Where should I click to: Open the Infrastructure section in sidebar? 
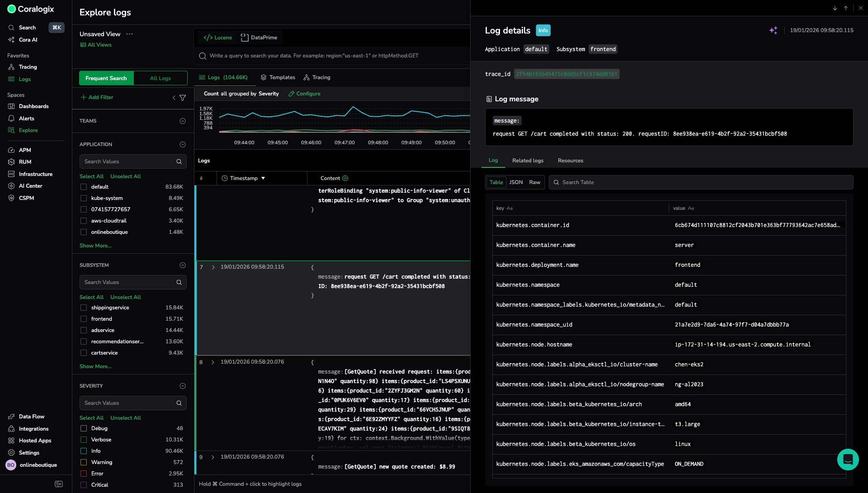click(x=35, y=174)
